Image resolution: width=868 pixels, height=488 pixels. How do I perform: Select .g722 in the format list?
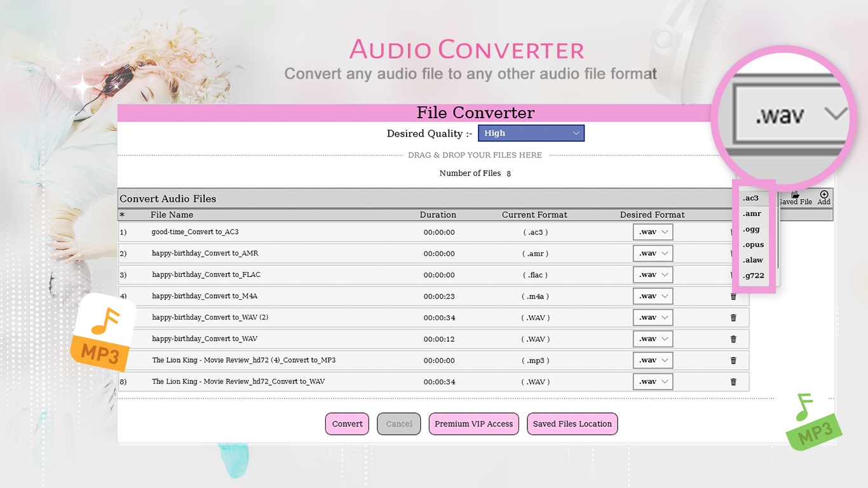[x=754, y=276]
